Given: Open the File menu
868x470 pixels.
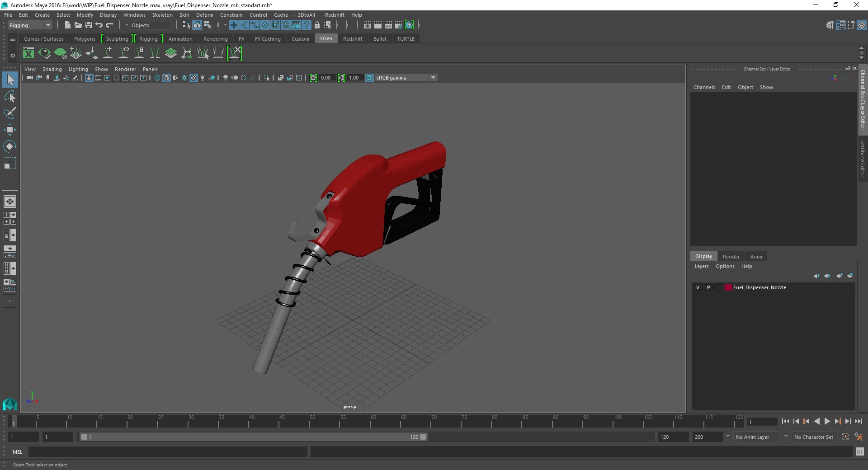Looking at the screenshot, I should 8,15.
